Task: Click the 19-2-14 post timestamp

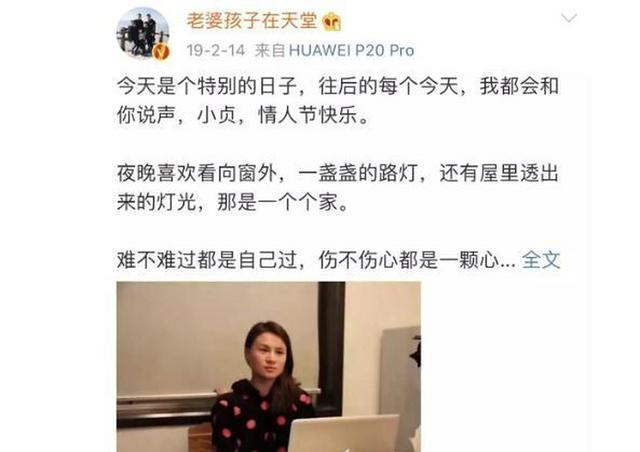Action: [x=216, y=51]
